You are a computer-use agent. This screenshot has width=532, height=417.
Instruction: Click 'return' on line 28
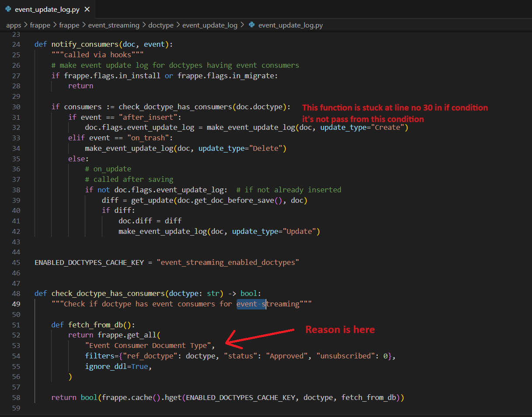click(x=81, y=86)
